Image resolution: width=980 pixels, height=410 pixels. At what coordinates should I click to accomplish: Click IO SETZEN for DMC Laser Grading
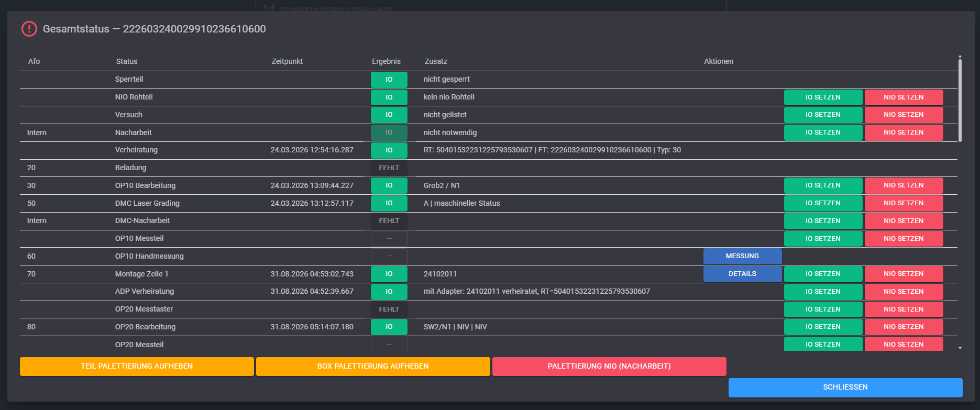(823, 203)
